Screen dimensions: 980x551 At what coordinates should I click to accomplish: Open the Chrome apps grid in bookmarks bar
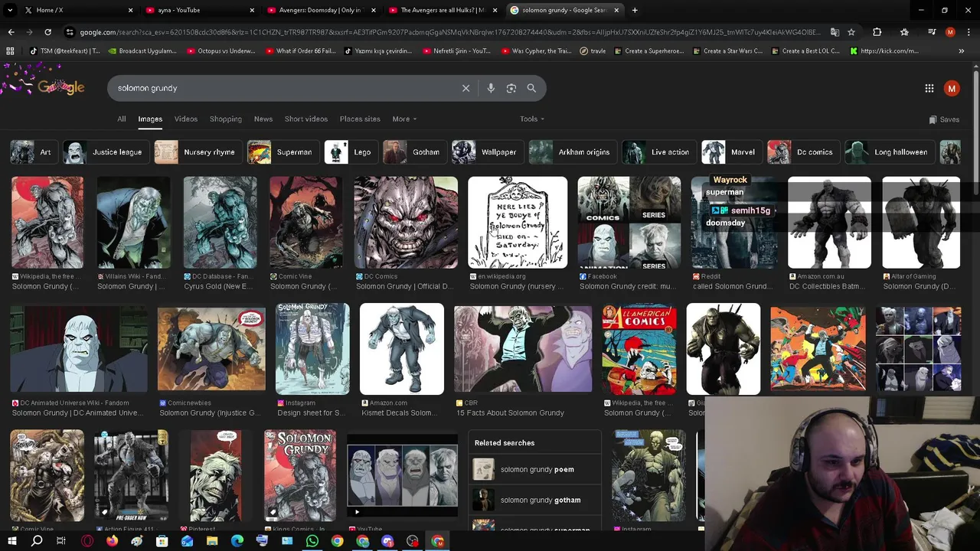(x=10, y=51)
